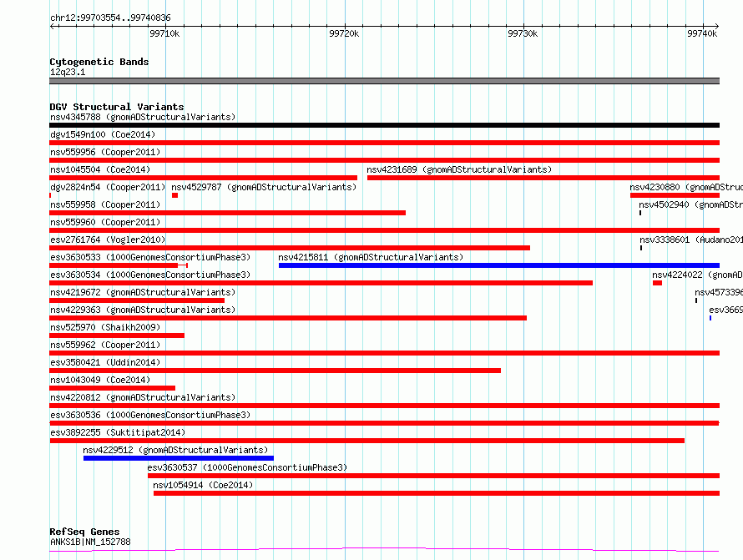Select the blue nsv4229512 variant bar
743x560 pixels.
[x=179, y=458]
